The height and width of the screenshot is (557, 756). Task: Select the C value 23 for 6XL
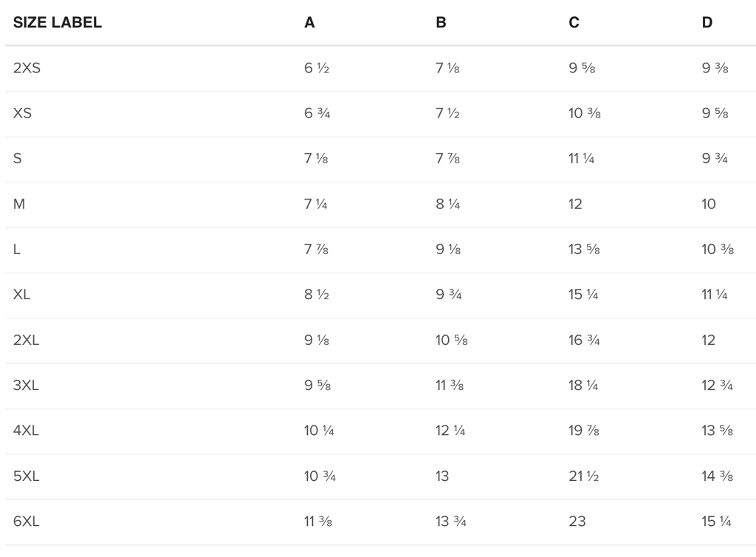pos(577,522)
